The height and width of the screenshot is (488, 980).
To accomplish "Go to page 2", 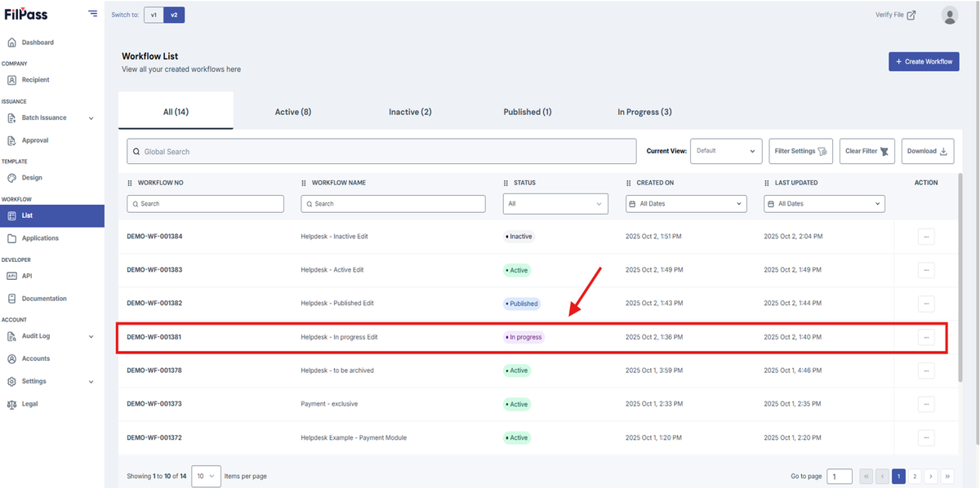I will pos(915,476).
